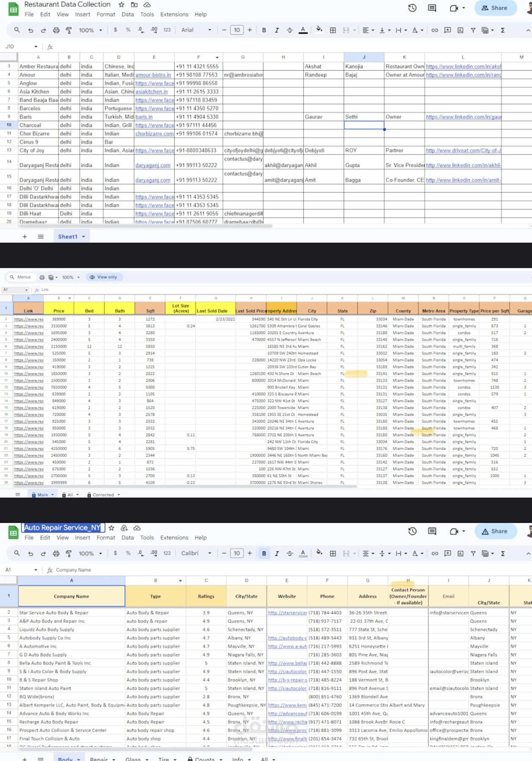Star the Auto Repair Service_NY document
The height and width of the screenshot is (761, 532).
[111, 528]
